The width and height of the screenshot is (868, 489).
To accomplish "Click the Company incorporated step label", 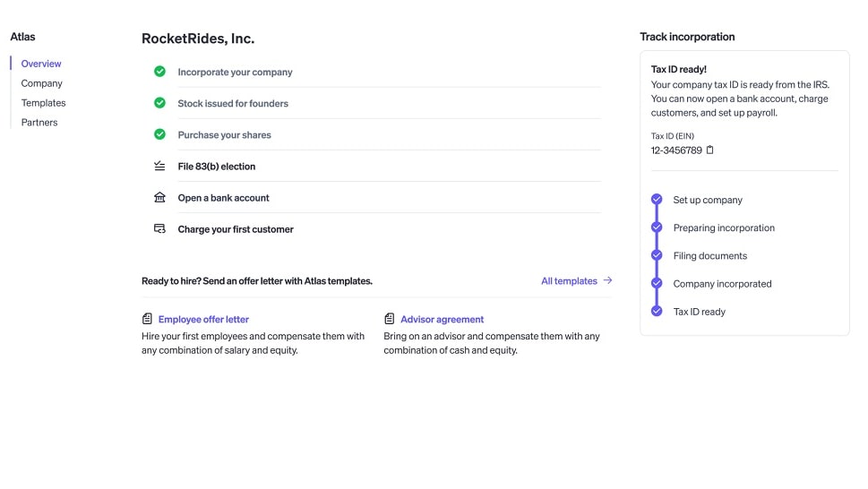I will [722, 284].
